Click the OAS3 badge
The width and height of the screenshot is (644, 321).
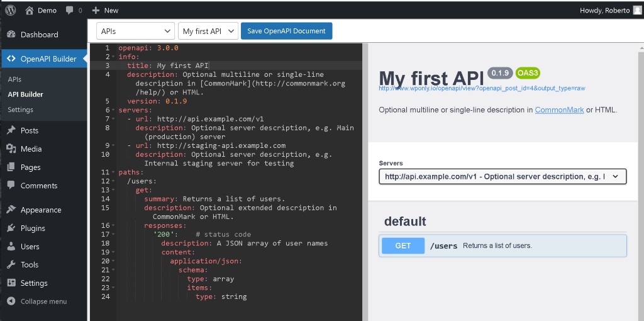click(528, 73)
